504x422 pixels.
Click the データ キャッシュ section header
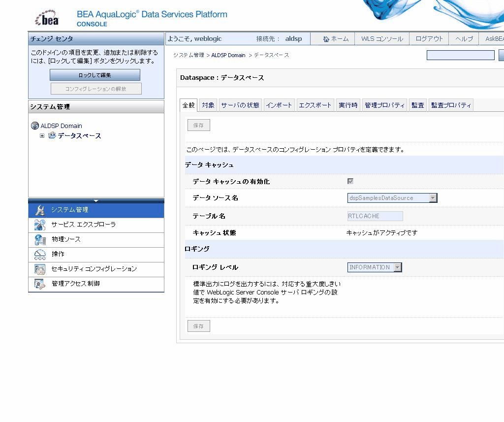click(x=209, y=164)
